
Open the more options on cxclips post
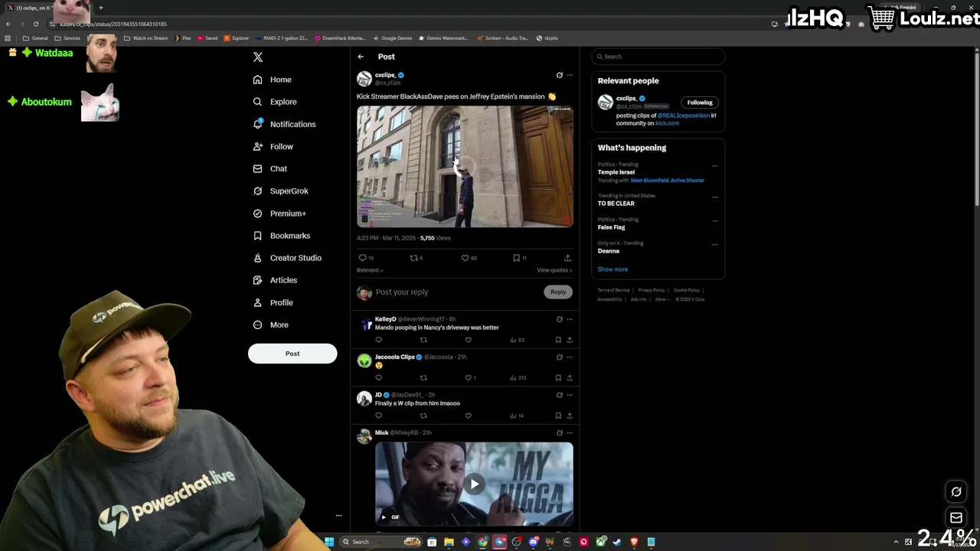click(570, 75)
